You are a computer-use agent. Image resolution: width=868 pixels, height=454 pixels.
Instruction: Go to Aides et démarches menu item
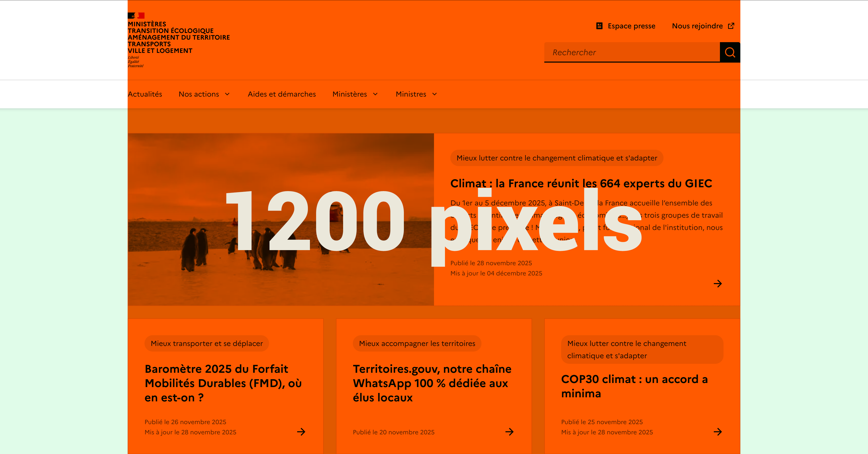tap(282, 94)
